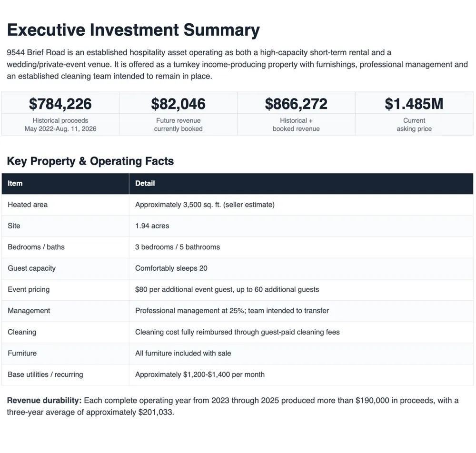Click the $1.485M asking price value
This screenshot has height=453, width=476.
point(414,104)
